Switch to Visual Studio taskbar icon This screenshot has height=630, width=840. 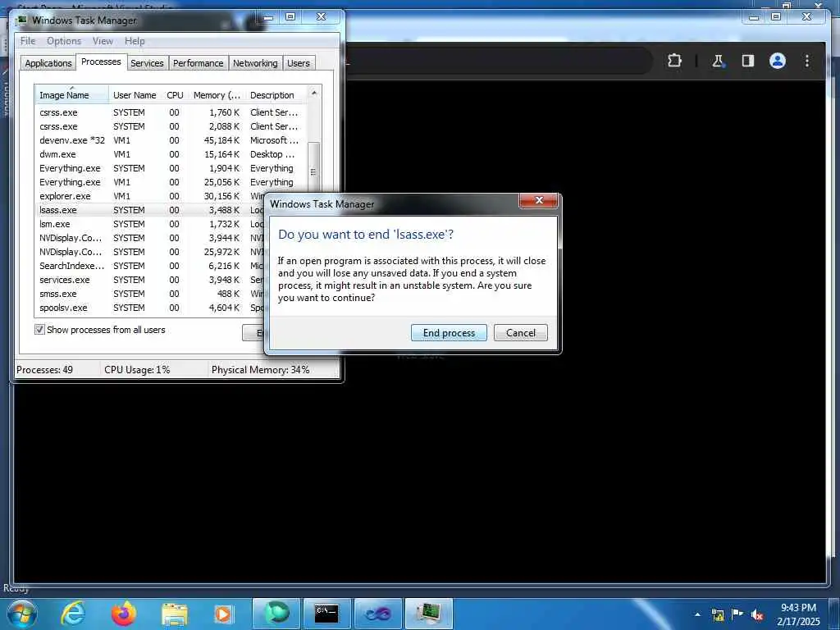coord(377,614)
